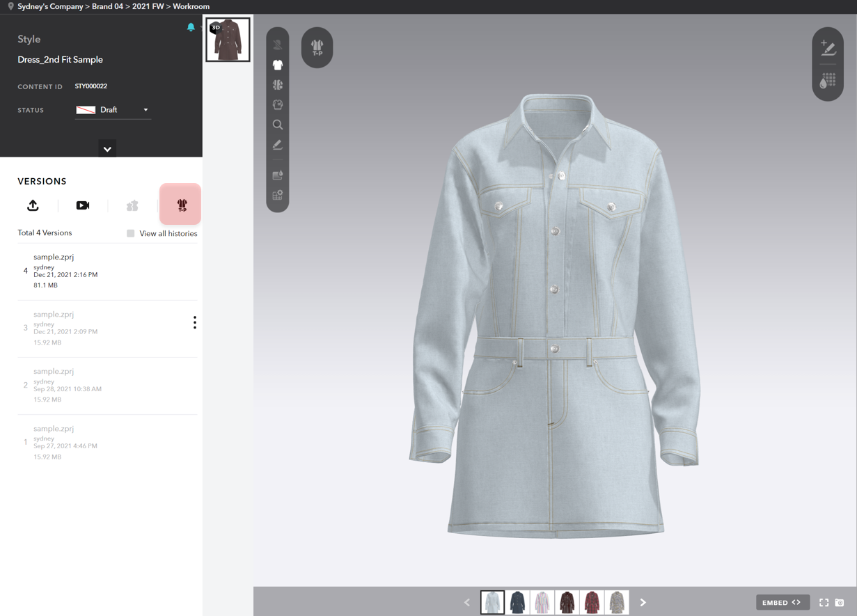Viewport: 857px width, 616px height.
Task: Open the grid settings gear tool
Action: (x=278, y=195)
